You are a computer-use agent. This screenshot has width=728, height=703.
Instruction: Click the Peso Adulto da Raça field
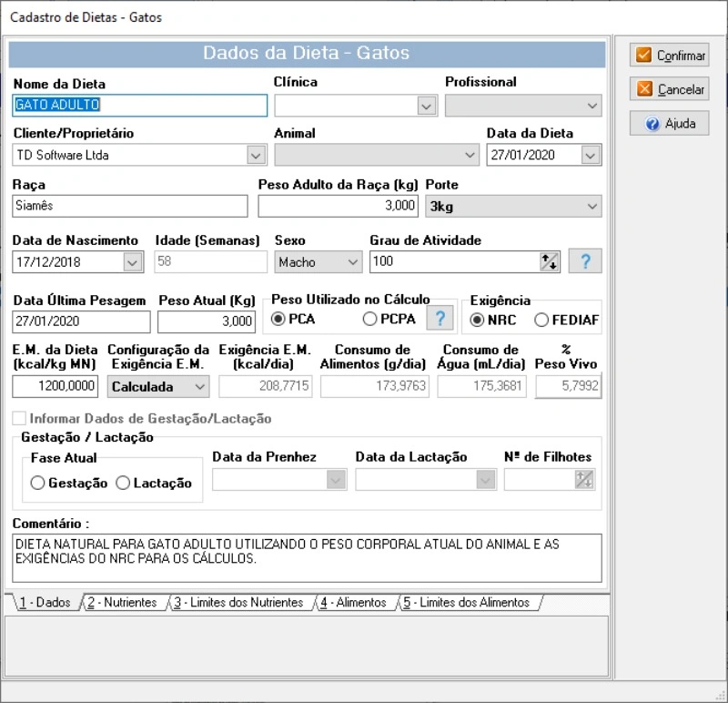click(338, 206)
